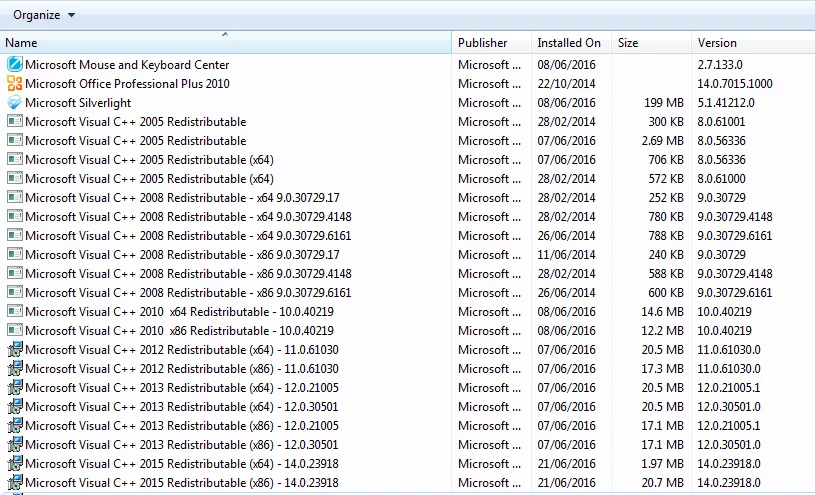Click icon of Visual C++ 2005 Redistributable 8.0.61001

(15, 122)
